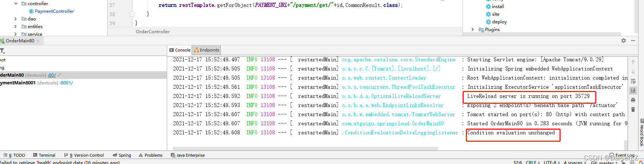
Task: Select the site Maven lifecycle goal
Action: 495,14
